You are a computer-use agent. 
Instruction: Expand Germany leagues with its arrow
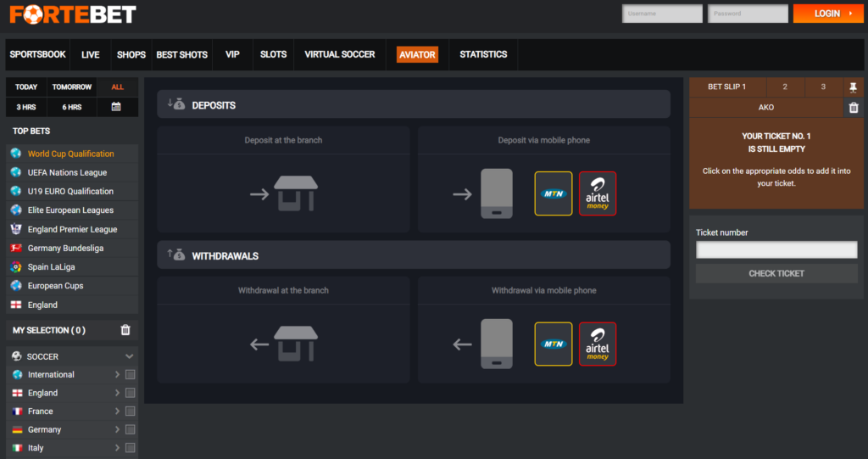(x=117, y=429)
